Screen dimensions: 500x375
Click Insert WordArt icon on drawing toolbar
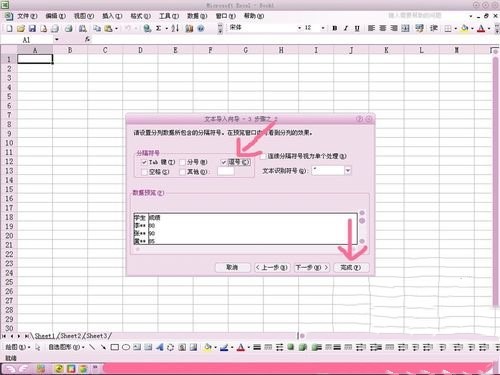click(160, 347)
